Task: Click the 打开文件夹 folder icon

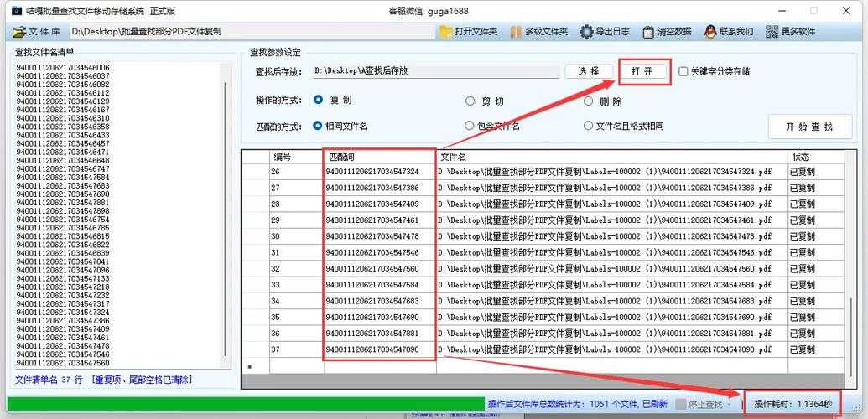Action: click(445, 32)
